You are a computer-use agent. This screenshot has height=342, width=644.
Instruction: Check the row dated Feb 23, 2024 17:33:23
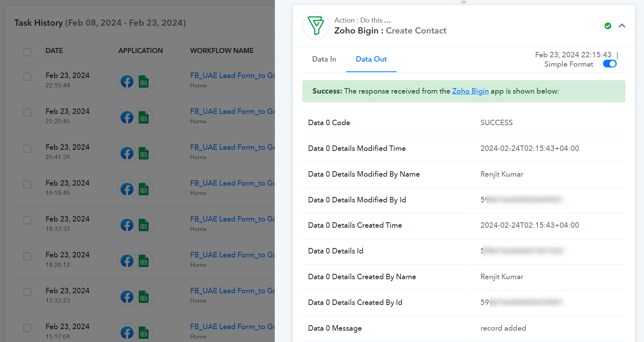(x=27, y=292)
